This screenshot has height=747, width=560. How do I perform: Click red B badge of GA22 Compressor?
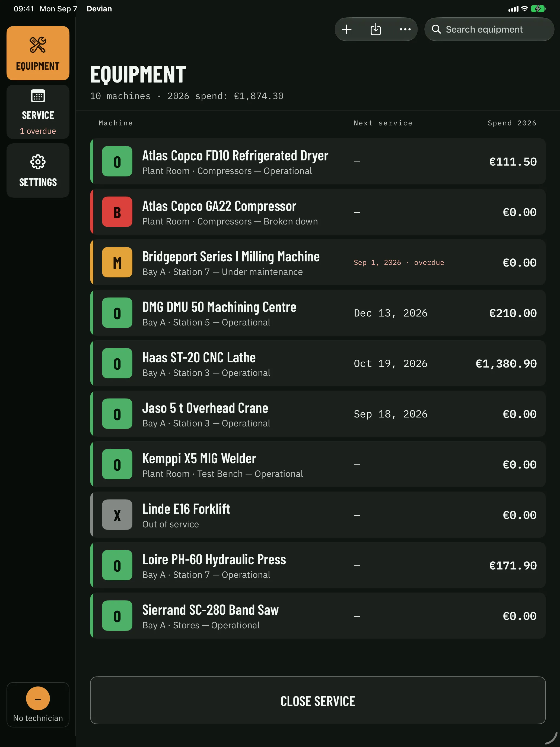pos(117,212)
